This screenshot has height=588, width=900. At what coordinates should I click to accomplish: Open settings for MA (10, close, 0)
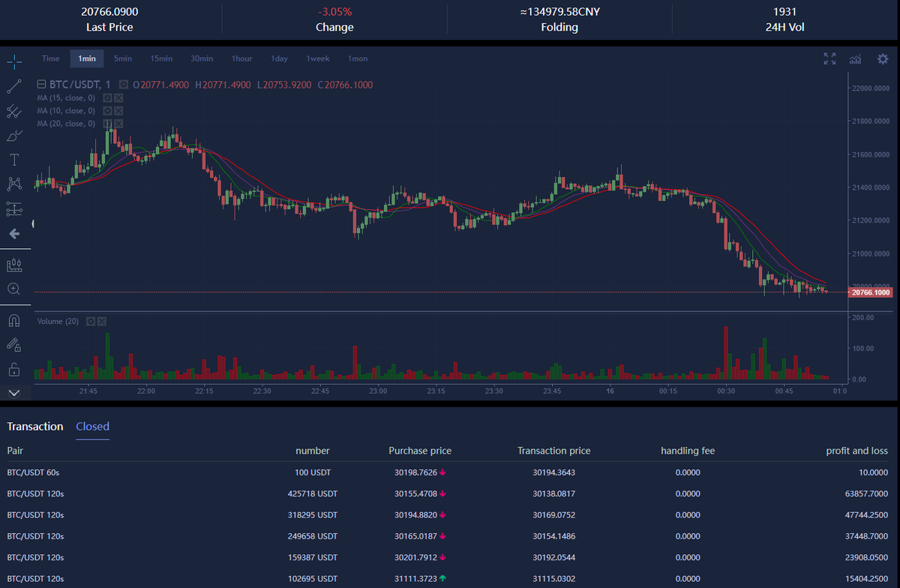[x=107, y=110]
